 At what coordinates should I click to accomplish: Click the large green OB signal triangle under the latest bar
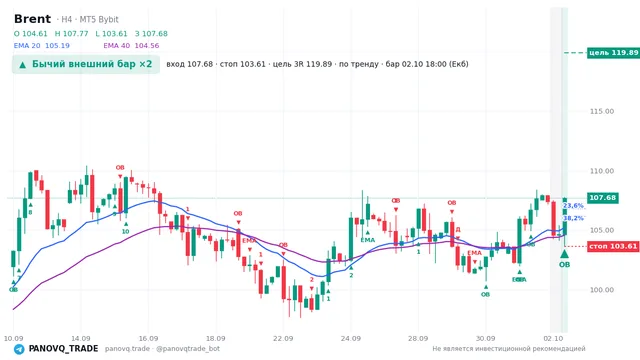coord(564,254)
